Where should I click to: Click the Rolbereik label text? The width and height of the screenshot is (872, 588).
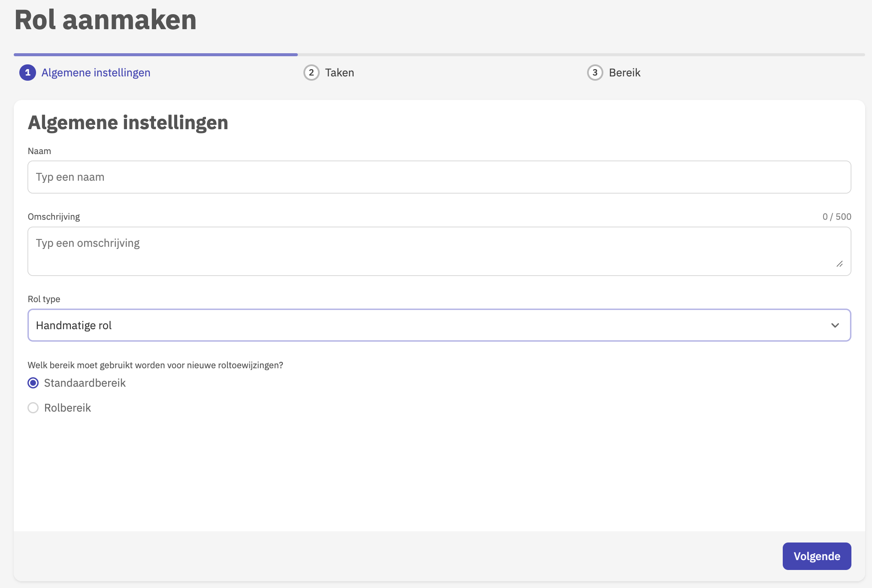point(67,408)
